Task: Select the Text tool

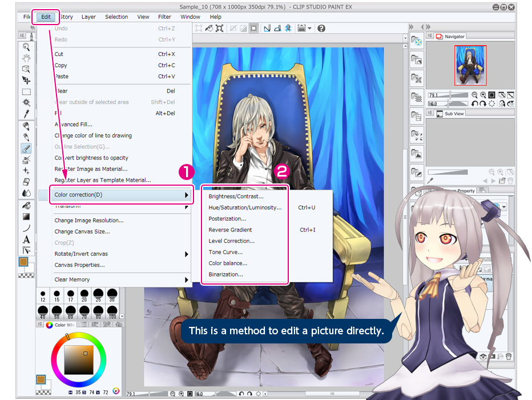Action: click(26, 239)
